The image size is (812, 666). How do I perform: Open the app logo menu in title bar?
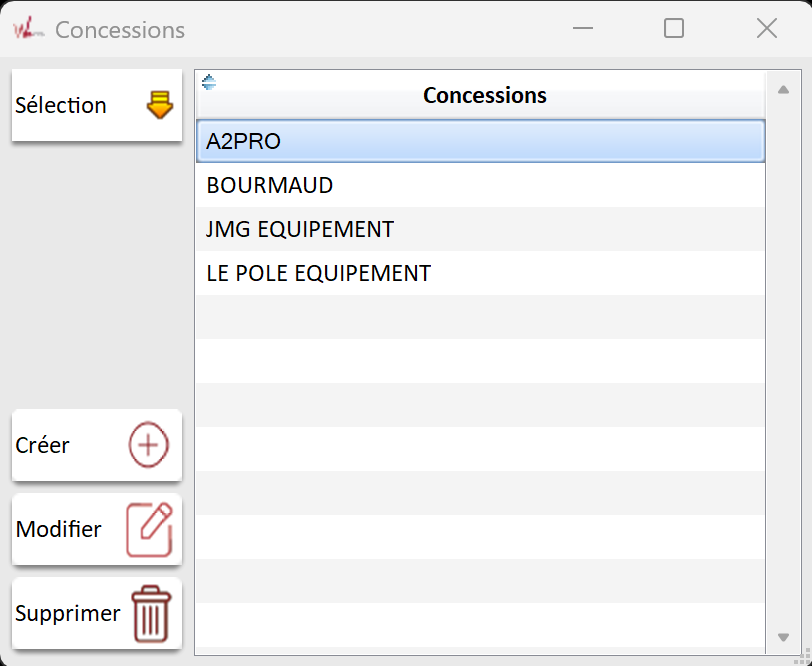(x=27, y=29)
